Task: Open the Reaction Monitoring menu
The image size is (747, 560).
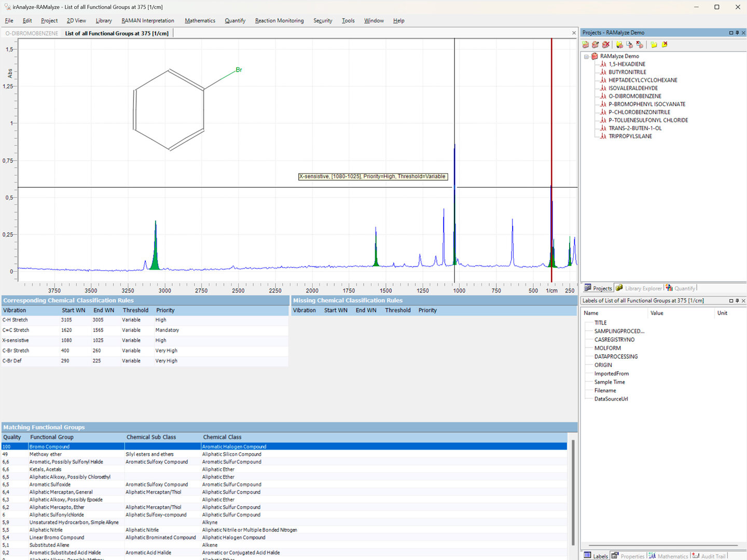Action: click(279, 21)
